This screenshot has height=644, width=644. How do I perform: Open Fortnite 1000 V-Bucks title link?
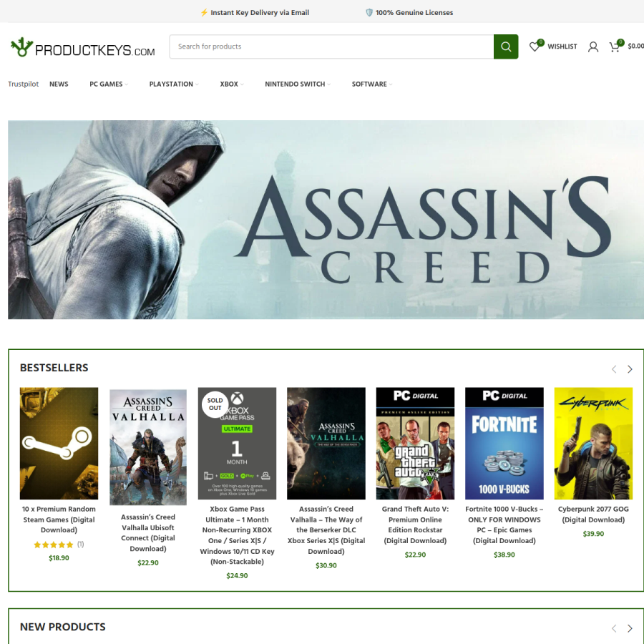pos(504,525)
